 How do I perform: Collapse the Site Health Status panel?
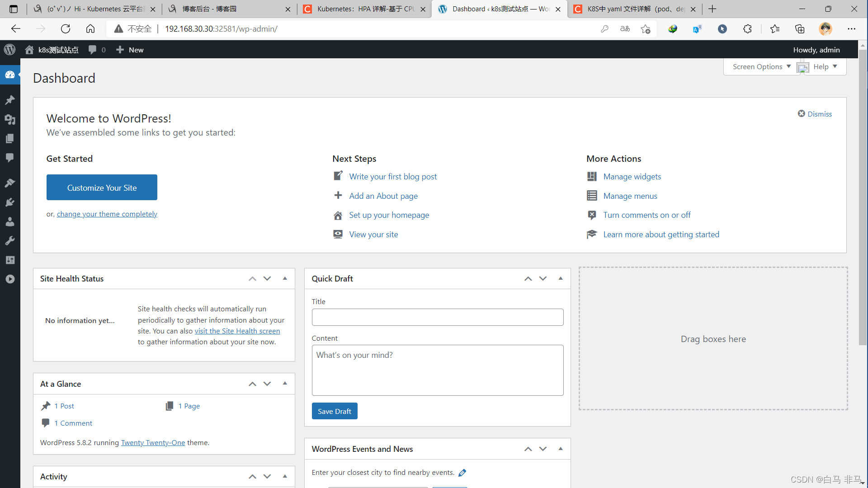[285, 278]
